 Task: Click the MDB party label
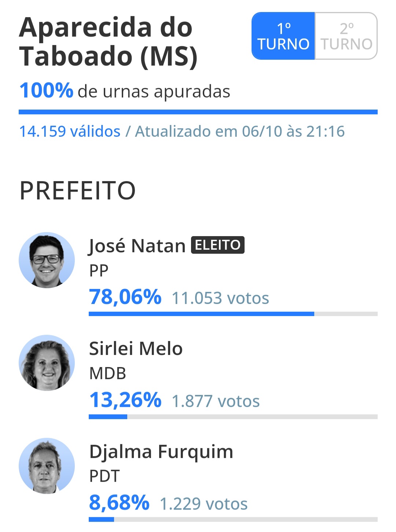tap(108, 374)
